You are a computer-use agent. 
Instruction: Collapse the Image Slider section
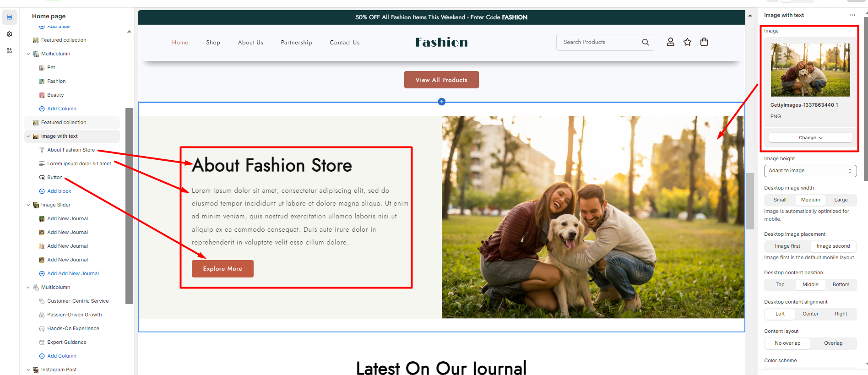click(28, 205)
